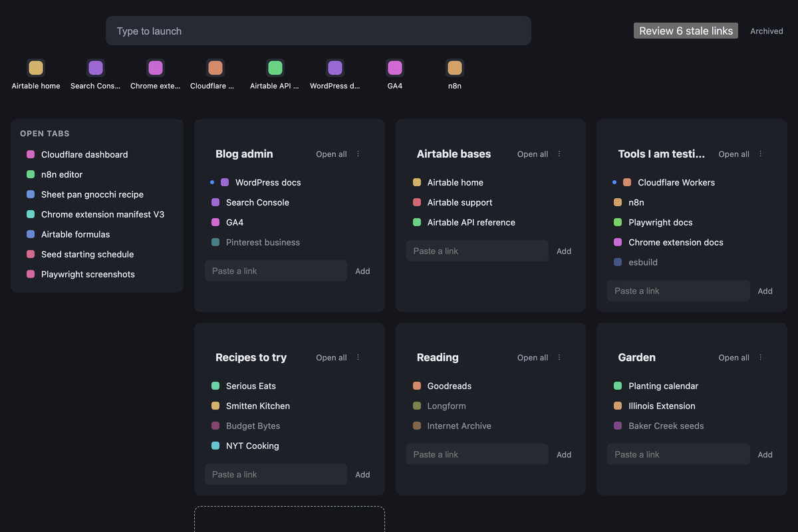
Task: Click the Chrome extension manifest V3 tab icon
Action: 31,214
